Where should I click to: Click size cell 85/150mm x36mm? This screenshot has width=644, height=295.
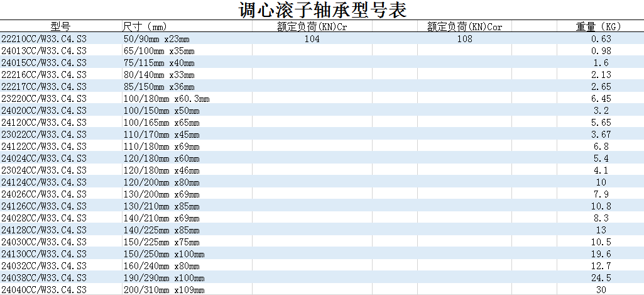point(159,87)
